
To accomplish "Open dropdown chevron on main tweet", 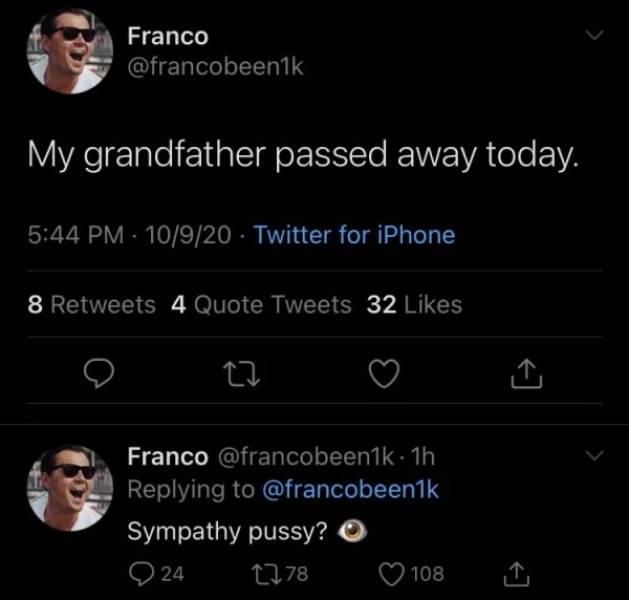I will click(x=594, y=36).
